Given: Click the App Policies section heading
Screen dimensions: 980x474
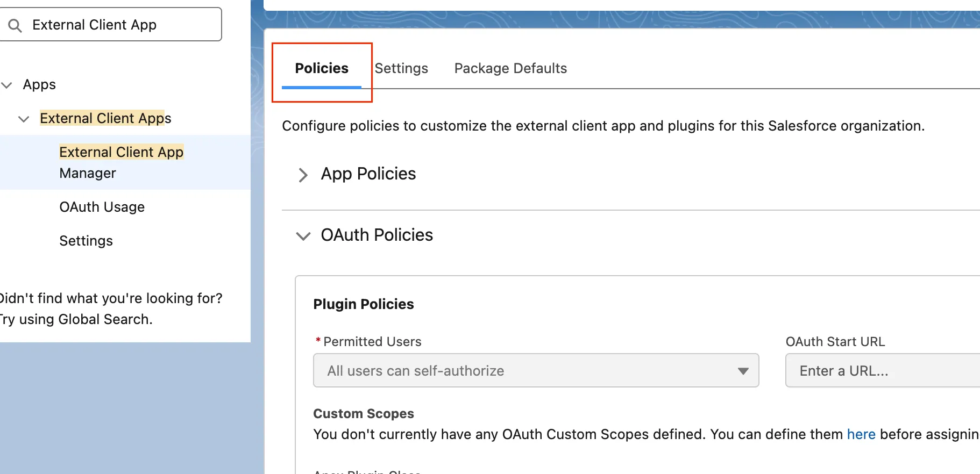Looking at the screenshot, I should coord(368,174).
